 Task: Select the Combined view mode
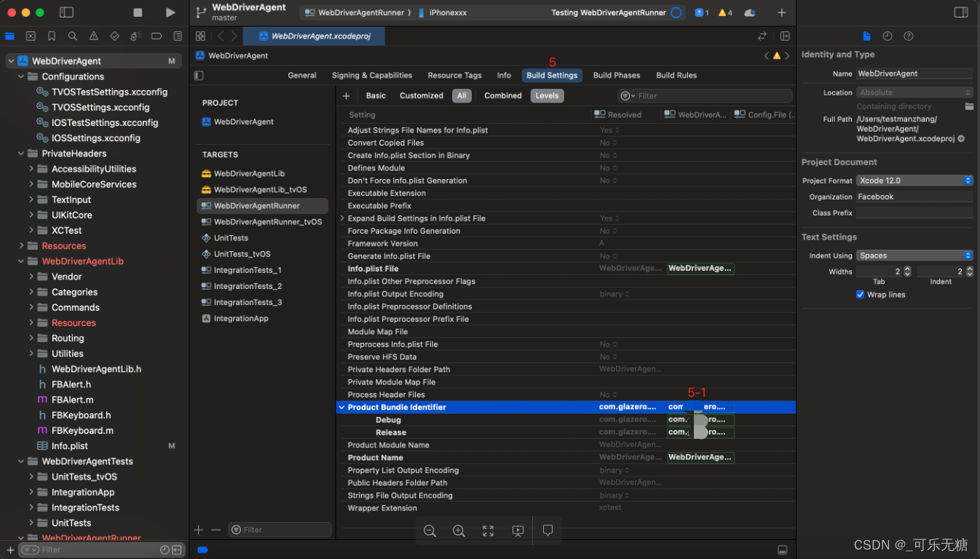tap(503, 95)
